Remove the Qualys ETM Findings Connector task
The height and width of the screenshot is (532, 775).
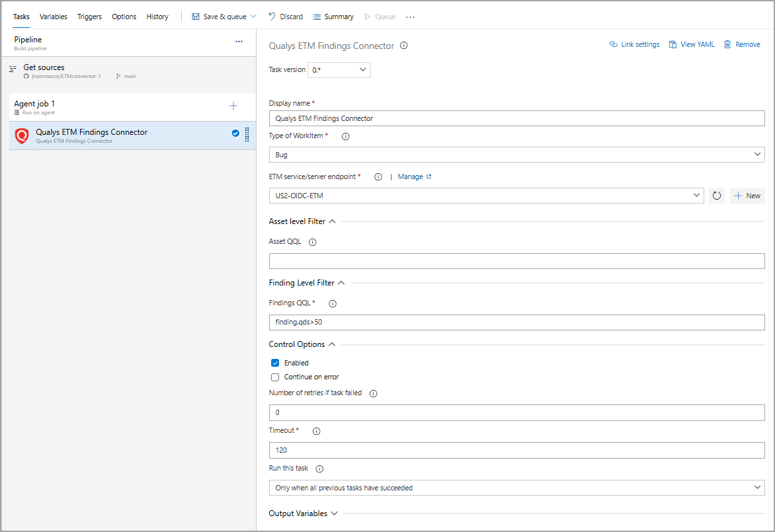point(742,44)
